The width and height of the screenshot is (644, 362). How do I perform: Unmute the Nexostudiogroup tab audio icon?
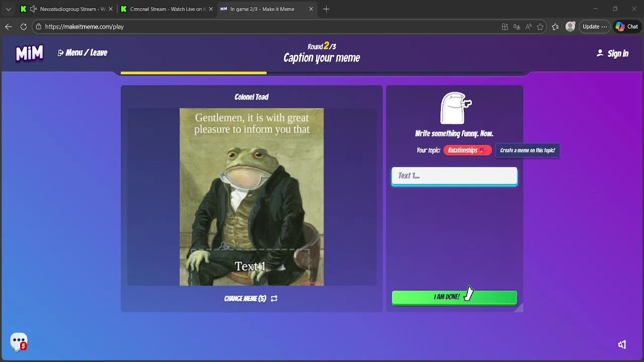click(33, 9)
